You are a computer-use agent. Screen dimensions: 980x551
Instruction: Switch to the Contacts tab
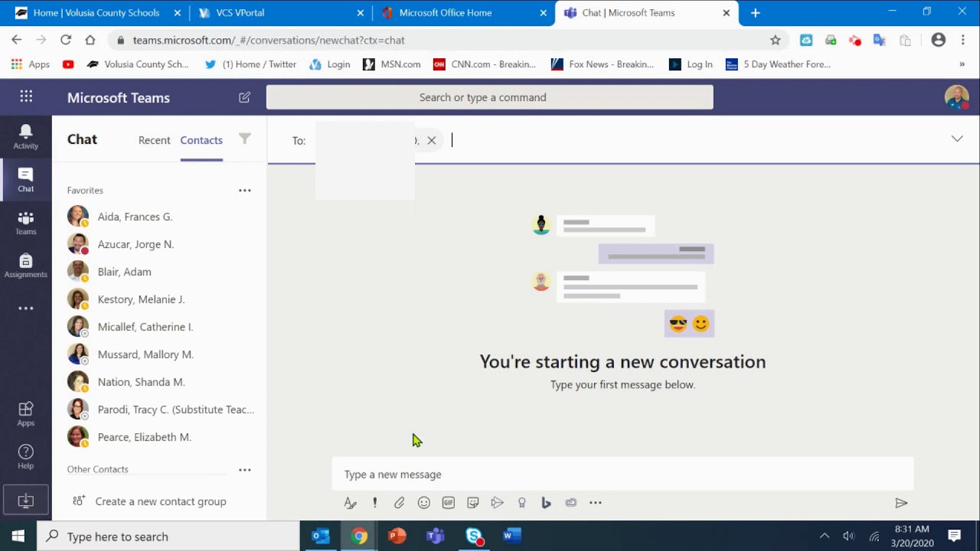tap(201, 140)
